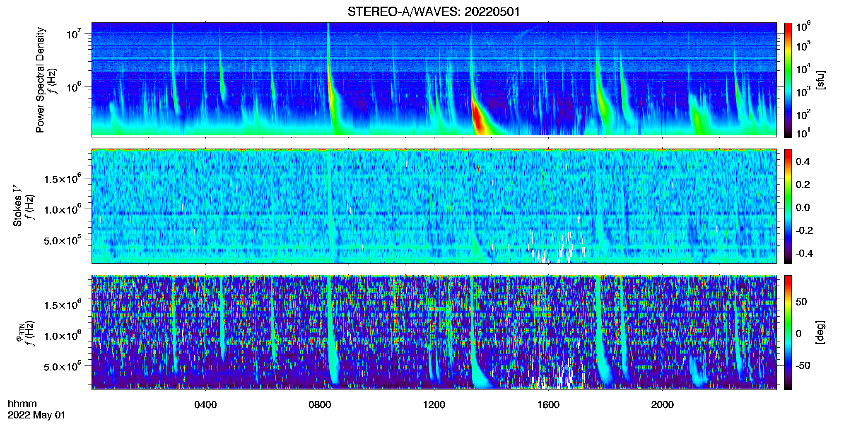868x447 pixels.
Task: Click the 1600 time tick label
Action: [x=548, y=405]
